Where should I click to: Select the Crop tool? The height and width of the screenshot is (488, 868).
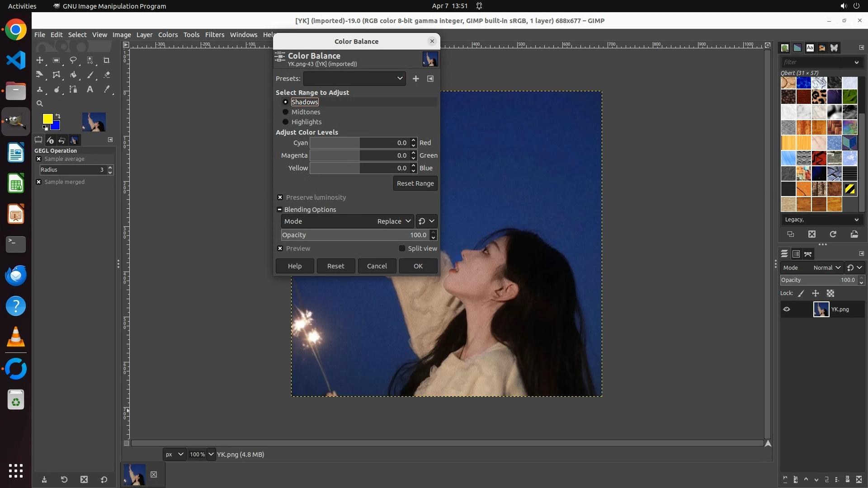click(x=107, y=60)
